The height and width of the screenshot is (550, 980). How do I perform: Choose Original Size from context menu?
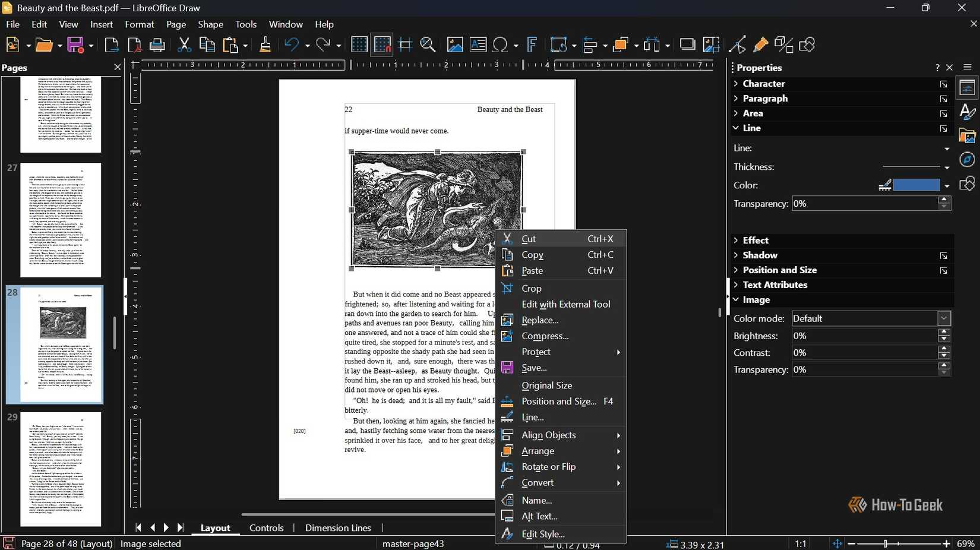pos(561,385)
